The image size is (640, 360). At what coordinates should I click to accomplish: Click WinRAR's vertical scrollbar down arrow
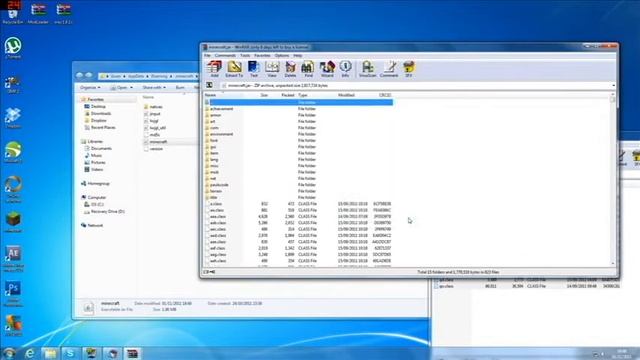pos(613,264)
